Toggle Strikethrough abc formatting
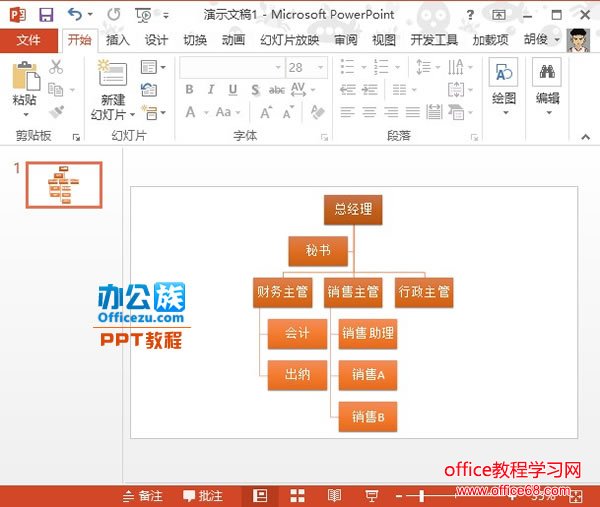 pyautogui.click(x=277, y=90)
